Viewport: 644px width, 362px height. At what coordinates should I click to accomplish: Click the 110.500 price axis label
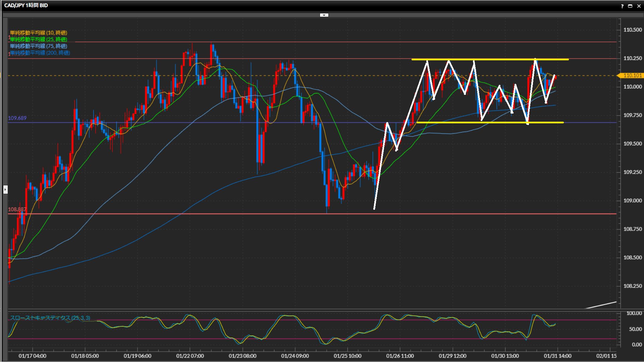pos(633,30)
